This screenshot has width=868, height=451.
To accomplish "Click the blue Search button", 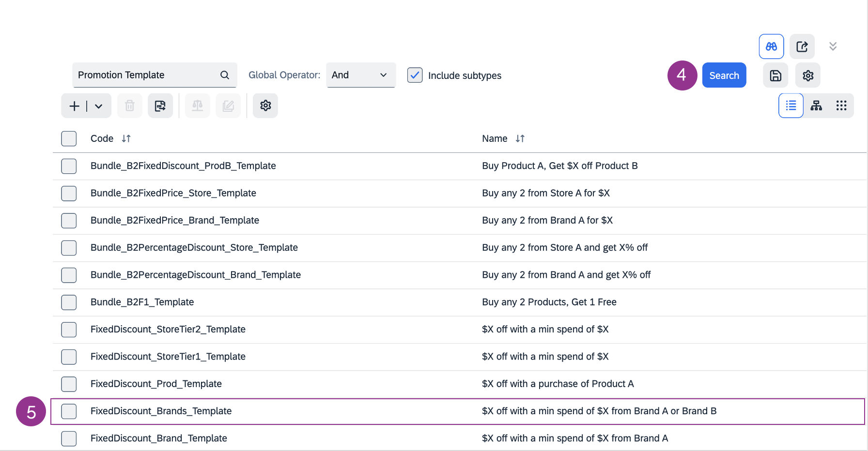I will (724, 75).
